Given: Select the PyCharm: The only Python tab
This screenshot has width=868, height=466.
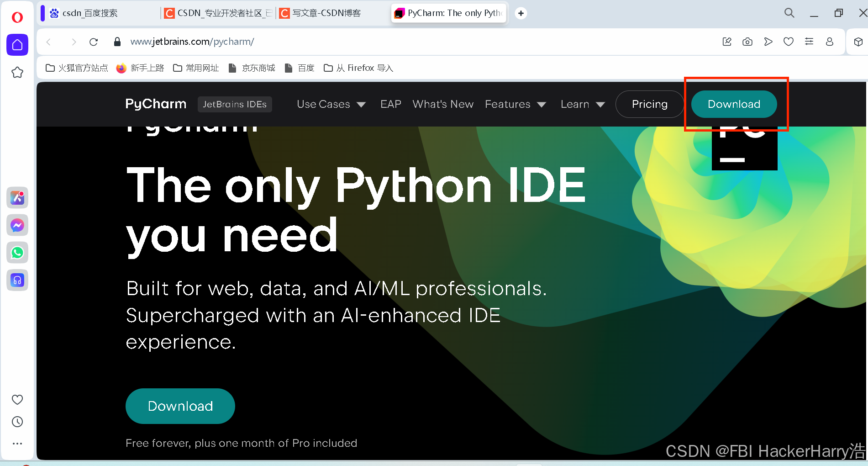Looking at the screenshot, I should (450, 13).
